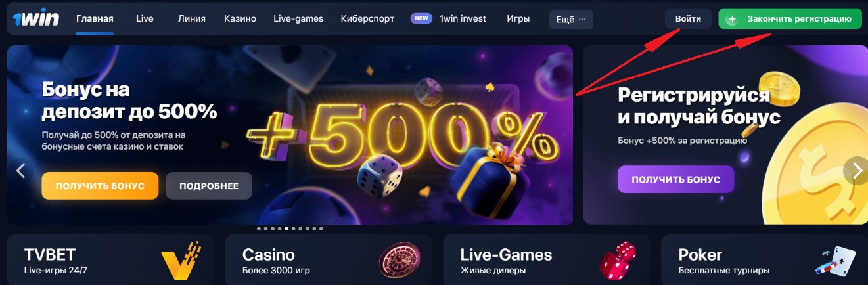Click the plus icon in registration button
The width and height of the screenshot is (868, 285).
(731, 19)
